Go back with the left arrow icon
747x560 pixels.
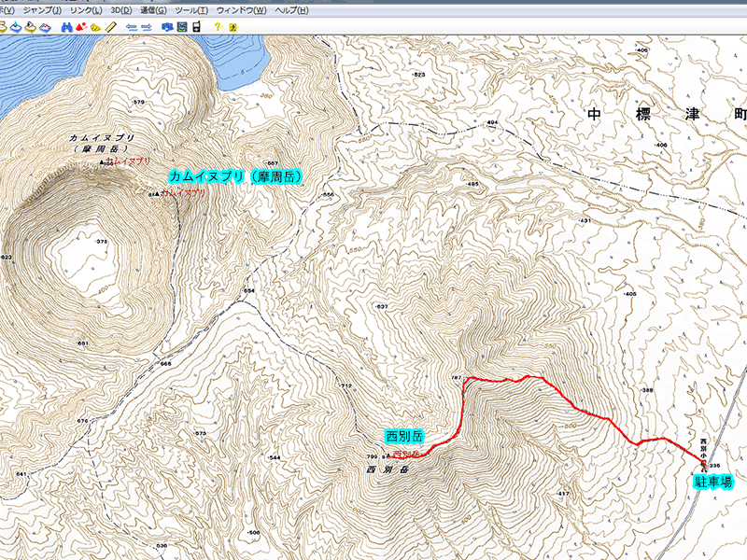(130, 28)
